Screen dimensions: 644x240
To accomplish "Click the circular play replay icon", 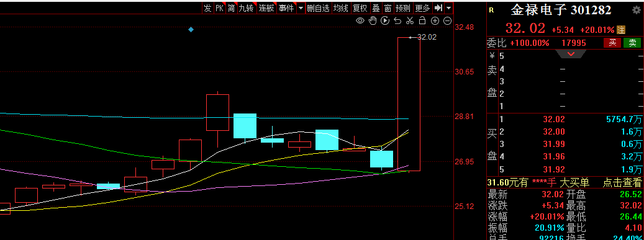I will coord(385,20).
